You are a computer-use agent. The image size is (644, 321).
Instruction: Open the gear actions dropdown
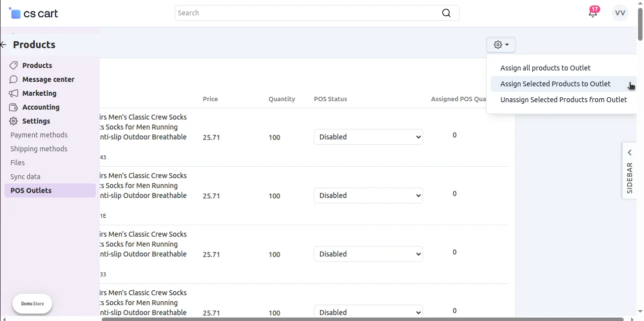coord(501,45)
